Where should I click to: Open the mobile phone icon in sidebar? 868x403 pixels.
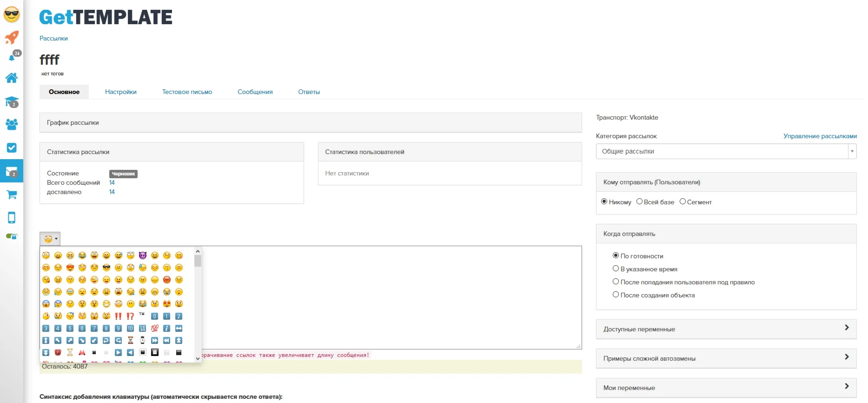(x=12, y=217)
